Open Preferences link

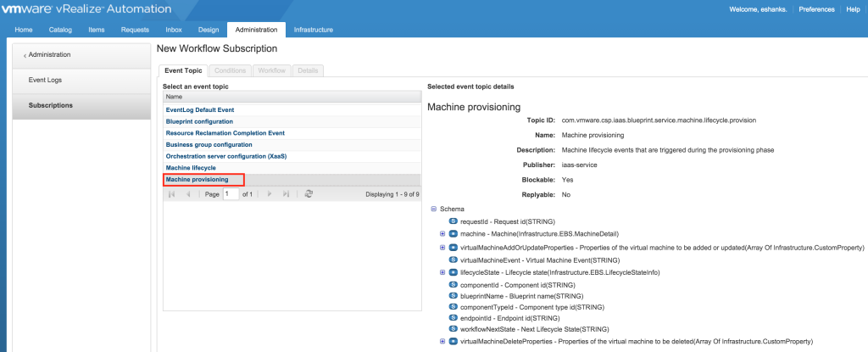pyautogui.click(x=816, y=9)
